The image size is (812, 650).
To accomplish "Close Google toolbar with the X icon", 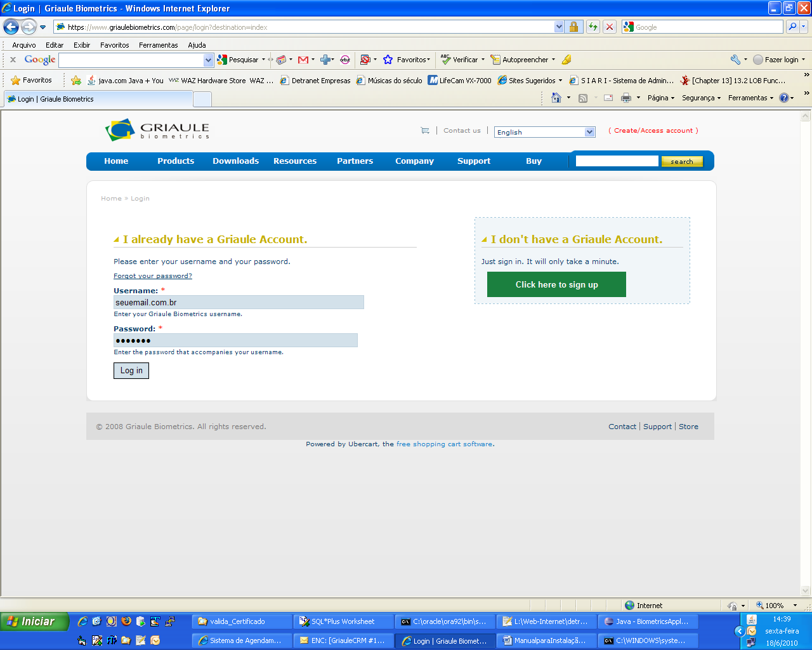I will (x=13, y=60).
